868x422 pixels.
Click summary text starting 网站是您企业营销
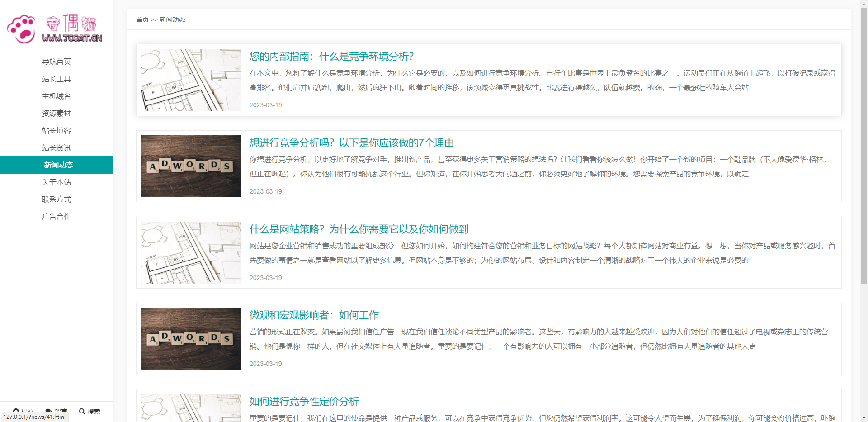tap(542, 253)
